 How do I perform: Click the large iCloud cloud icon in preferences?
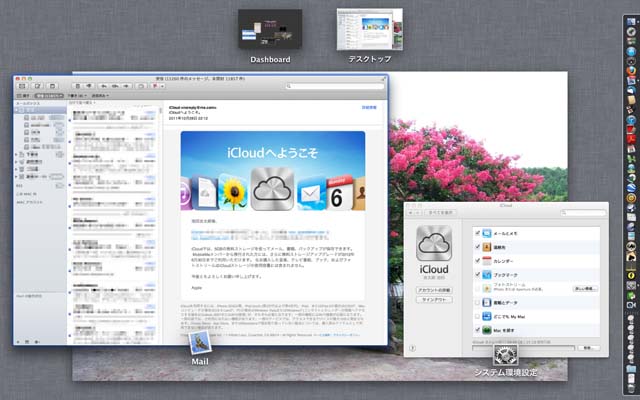pos(434,243)
